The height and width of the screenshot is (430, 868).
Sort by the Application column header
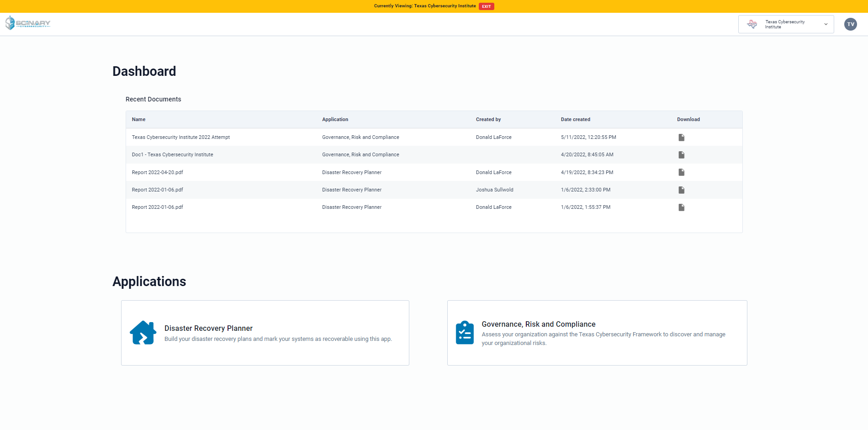click(335, 120)
